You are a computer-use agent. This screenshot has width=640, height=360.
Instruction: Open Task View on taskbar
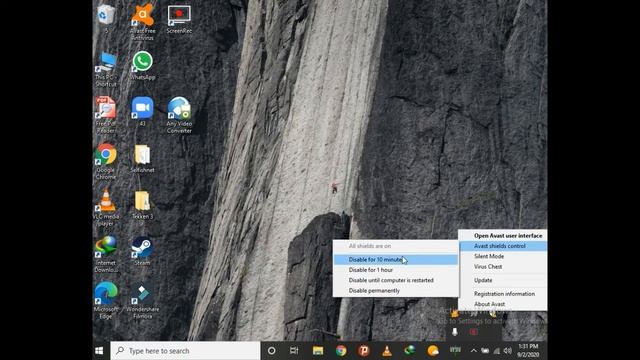click(294, 351)
